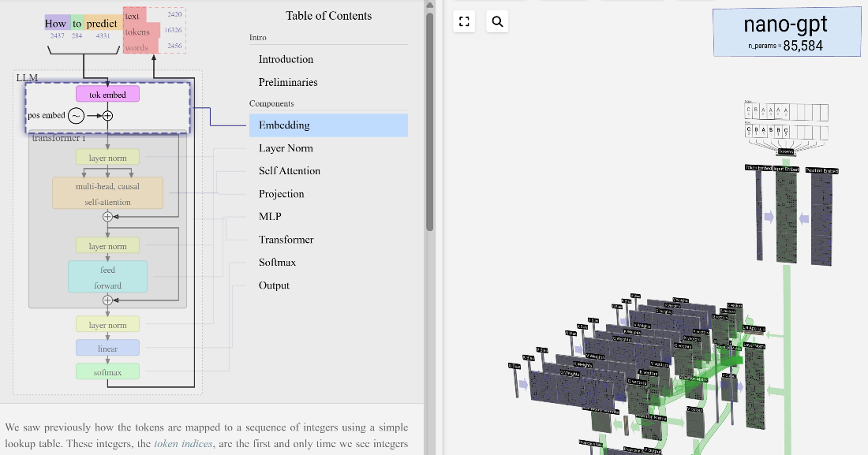Screen dimensions: 868x455
Task: Click the residual plus circle under feed forward
Action: [107, 300]
